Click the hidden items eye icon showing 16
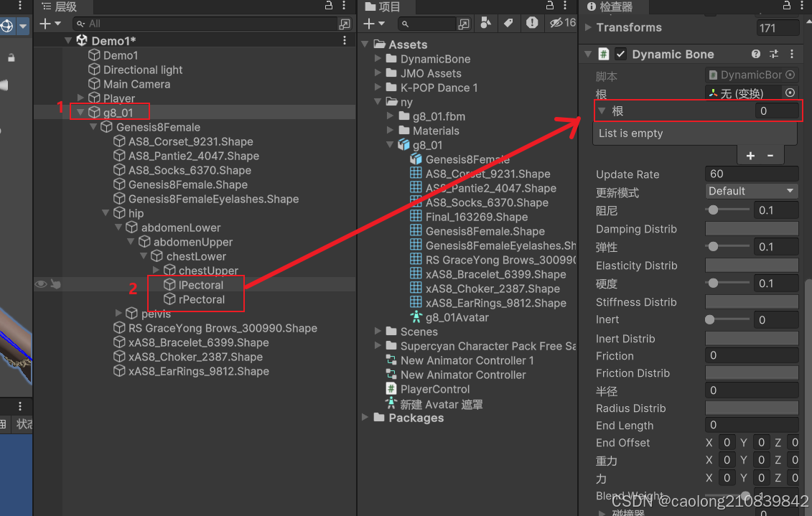Image resolution: width=812 pixels, height=516 pixels. coord(558,24)
